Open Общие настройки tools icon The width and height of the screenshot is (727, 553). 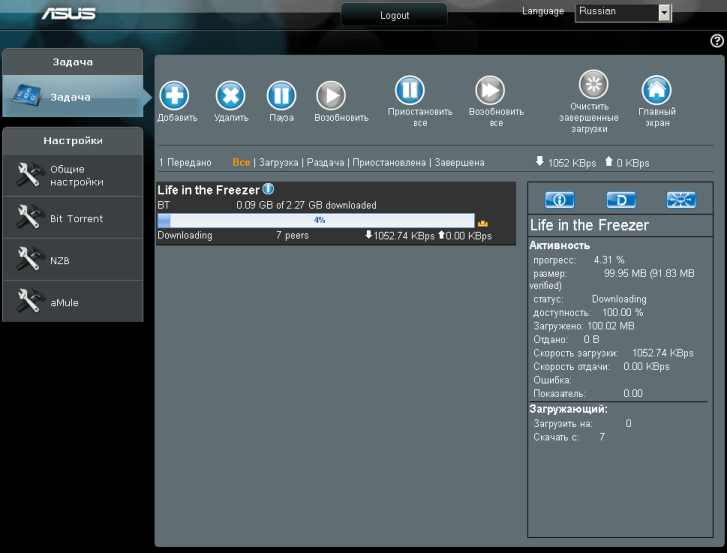[28, 175]
